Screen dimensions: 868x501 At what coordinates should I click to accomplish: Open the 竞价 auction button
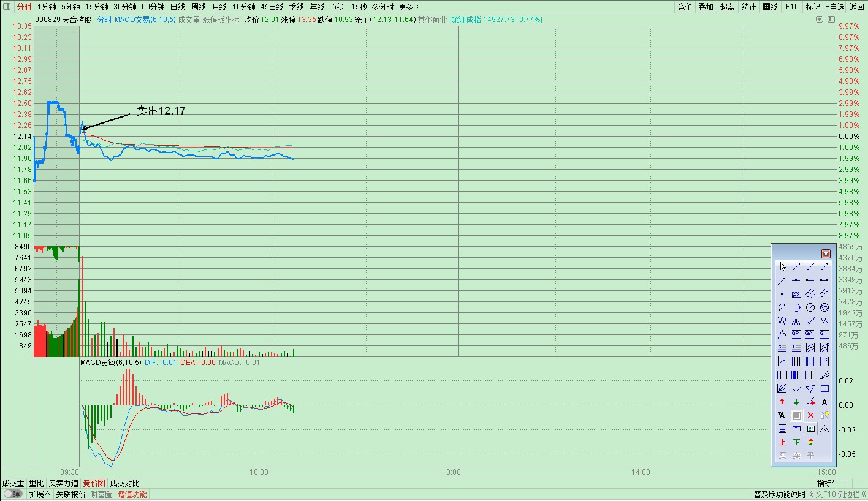685,7
